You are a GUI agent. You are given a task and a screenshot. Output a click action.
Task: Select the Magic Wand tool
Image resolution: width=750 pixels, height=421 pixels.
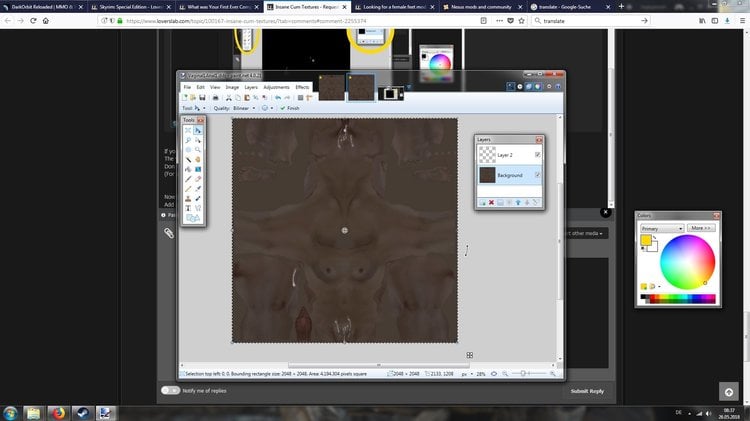pyautogui.click(x=188, y=159)
